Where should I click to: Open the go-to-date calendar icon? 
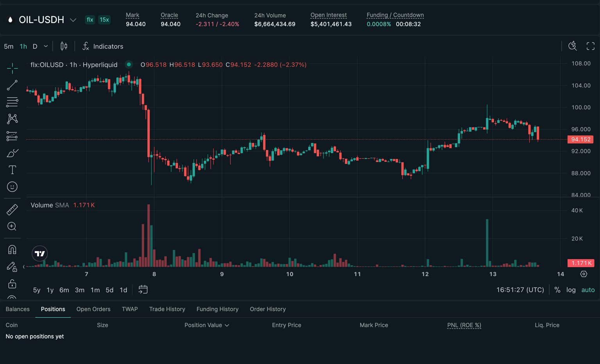(143, 290)
